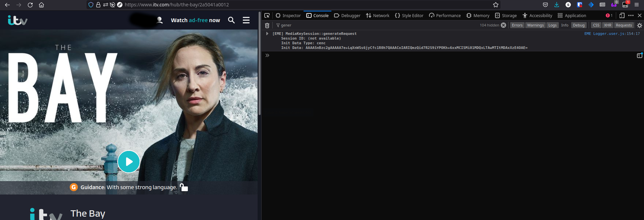Click the Watch ad-free now link
The image size is (644, 220).
(195, 20)
